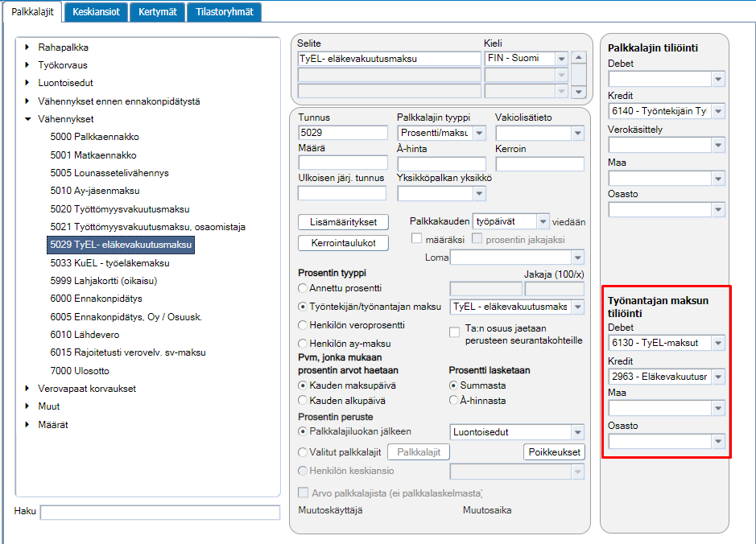Open the Kertymät tab
756x544 pixels.
(x=158, y=12)
